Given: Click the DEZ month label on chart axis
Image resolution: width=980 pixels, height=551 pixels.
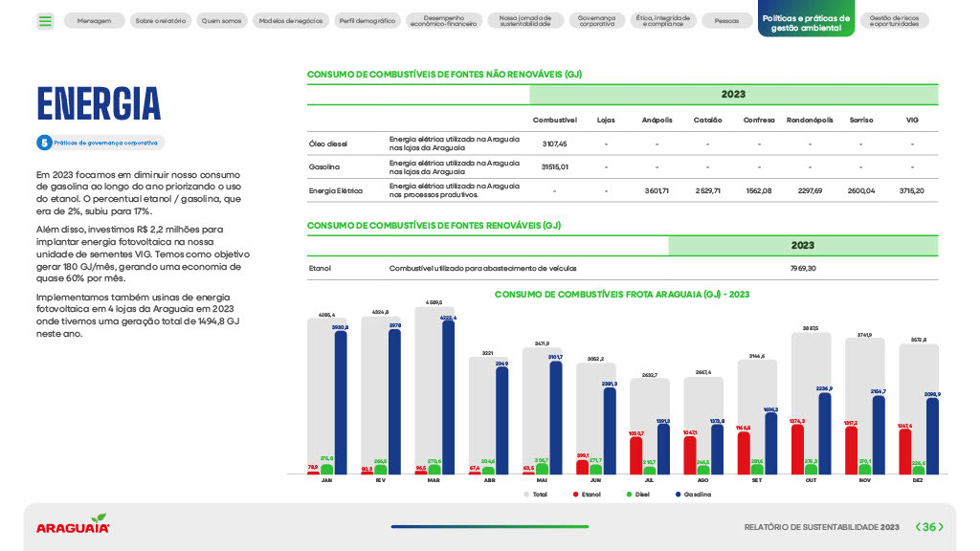Looking at the screenshot, I should (918, 480).
